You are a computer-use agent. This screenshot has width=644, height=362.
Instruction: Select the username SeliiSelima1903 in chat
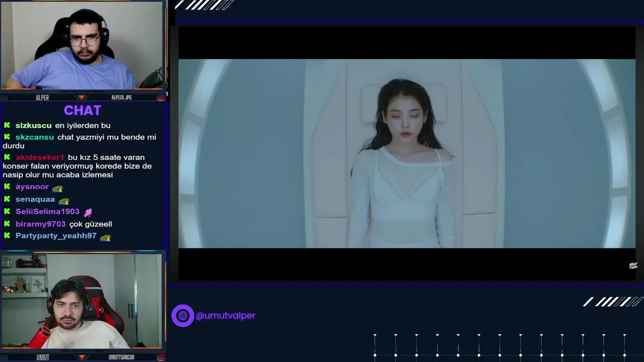coord(47,212)
